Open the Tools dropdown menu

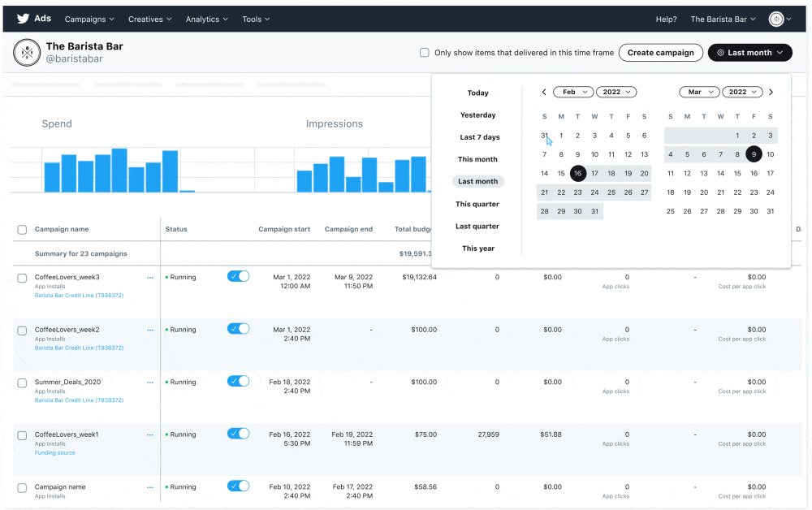256,19
